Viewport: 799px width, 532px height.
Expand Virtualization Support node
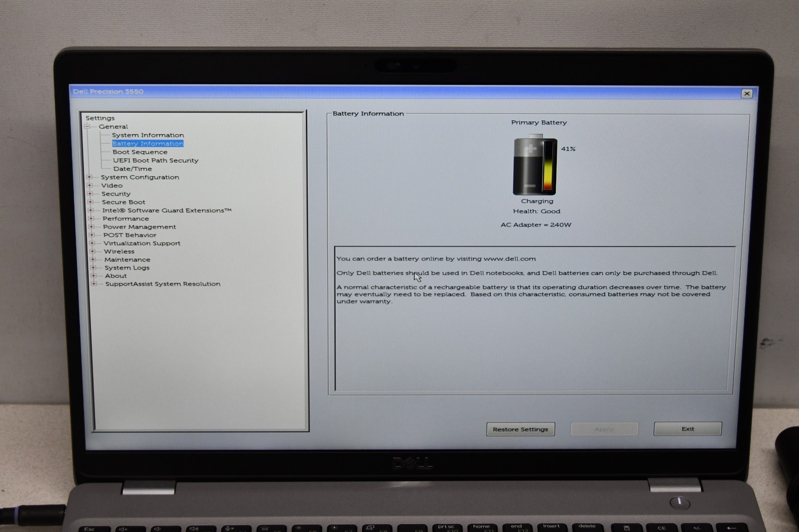click(92, 243)
